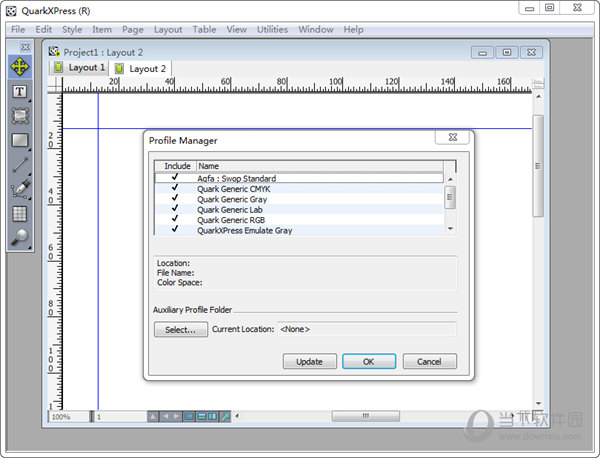The height and width of the screenshot is (458, 600).
Task: Sort profiles by the Include column header
Action: (176, 166)
